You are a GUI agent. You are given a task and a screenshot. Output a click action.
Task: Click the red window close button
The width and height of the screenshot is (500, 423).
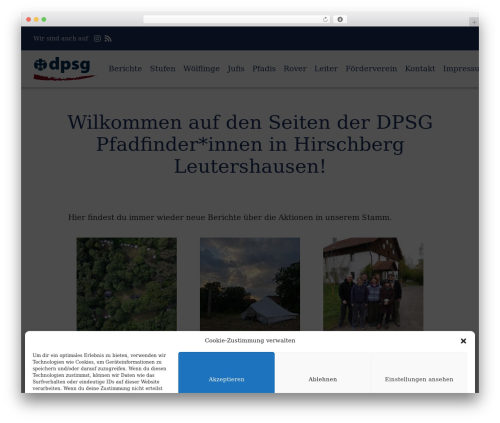[x=29, y=20]
